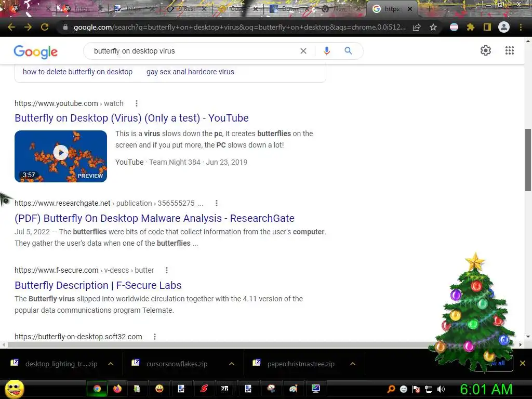Click the smiley Start button
This screenshot has width=532, height=399.
click(14, 389)
